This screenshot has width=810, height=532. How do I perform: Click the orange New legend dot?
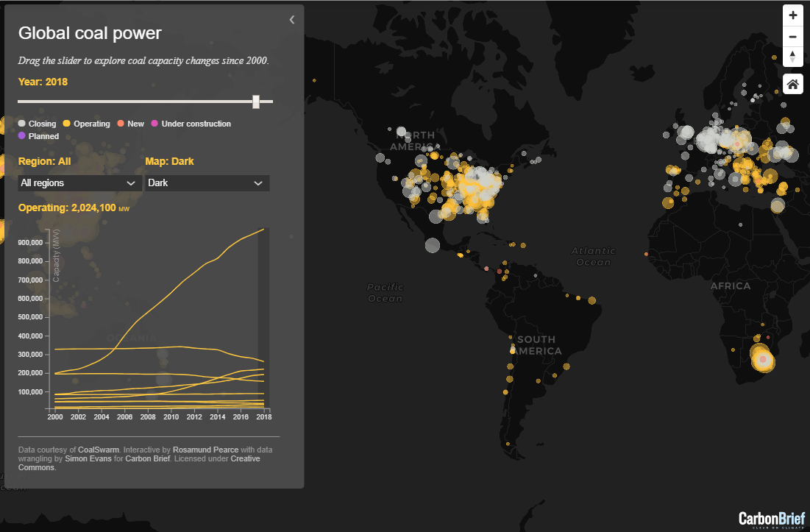[x=121, y=124]
